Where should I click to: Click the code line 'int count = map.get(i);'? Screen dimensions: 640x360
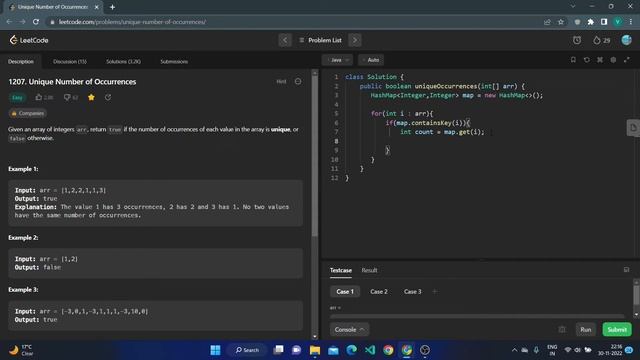pos(442,132)
